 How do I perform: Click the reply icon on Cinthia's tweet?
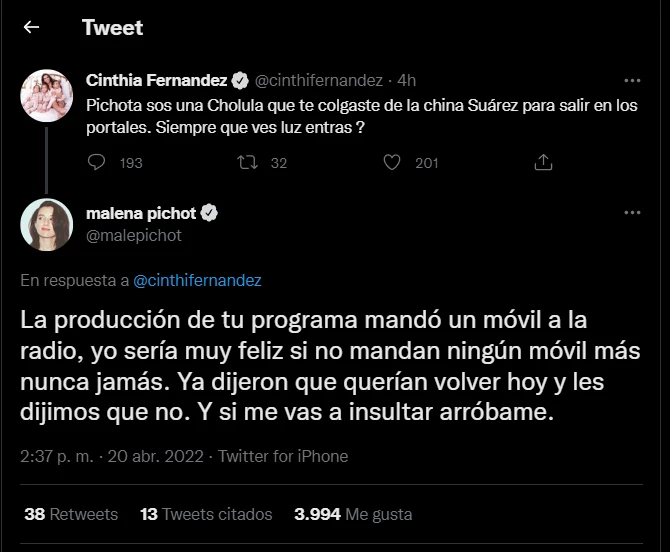point(97,162)
